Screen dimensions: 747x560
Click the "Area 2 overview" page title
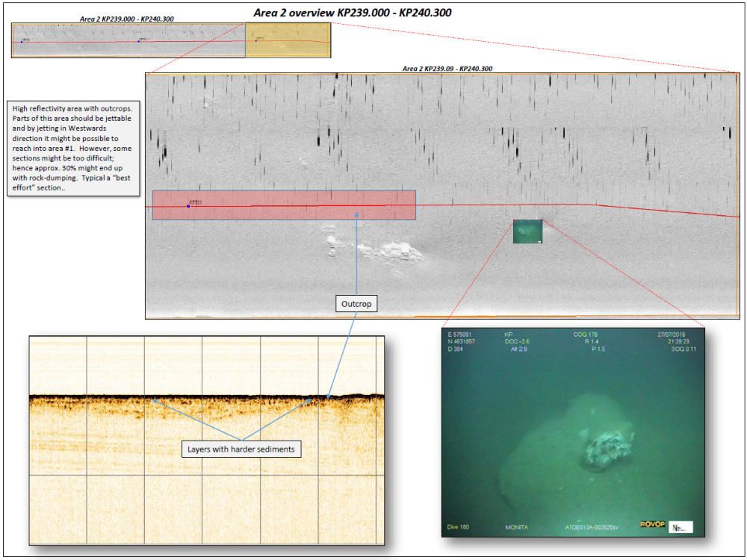(353, 13)
